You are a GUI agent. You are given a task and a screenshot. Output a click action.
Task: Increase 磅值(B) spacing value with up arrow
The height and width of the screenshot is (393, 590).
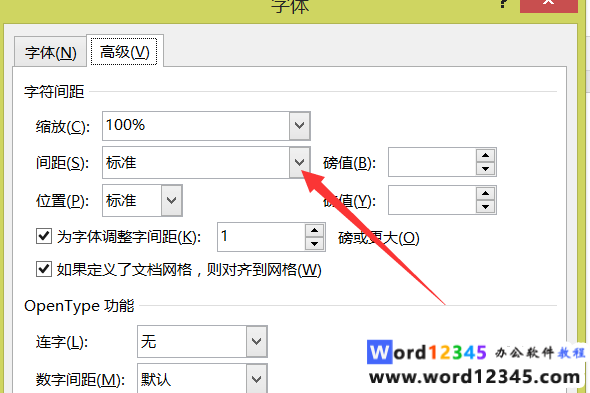[x=485, y=155]
